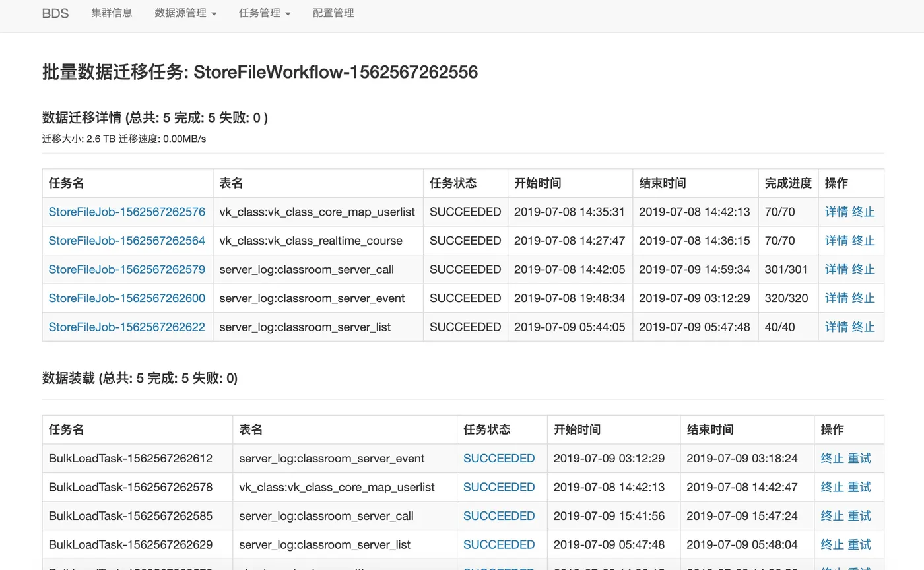Open job StoreFileJob-1562567262622

coord(127,327)
